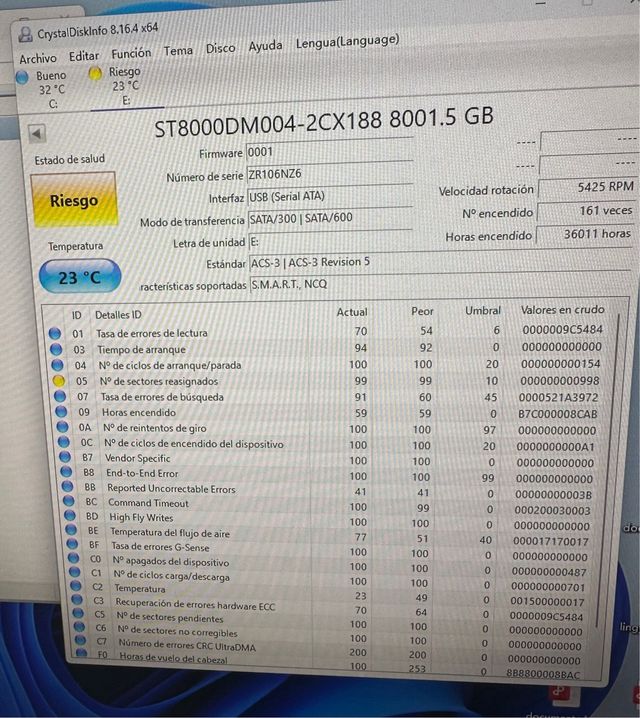Click the power-on count 161 veces
The image size is (640, 718).
586,211
